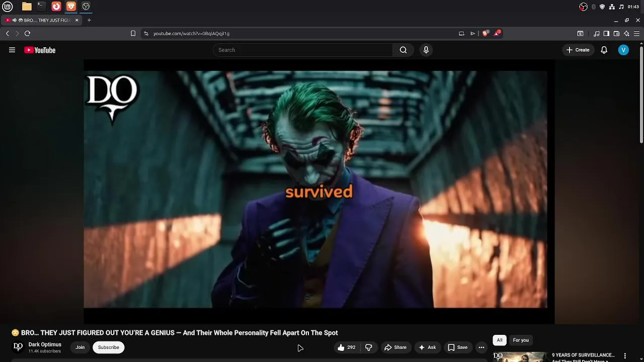Toggle the browser sidebar panel
644x362 pixels.
click(x=606, y=34)
